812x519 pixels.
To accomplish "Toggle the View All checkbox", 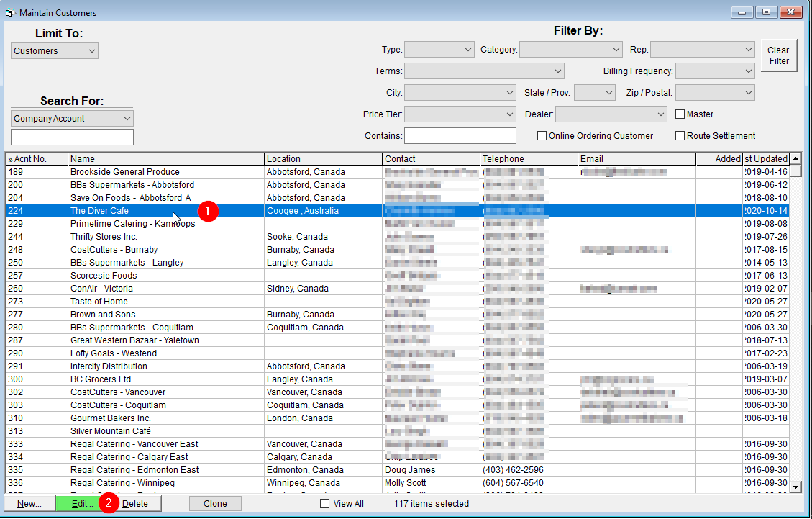I will 324,503.
